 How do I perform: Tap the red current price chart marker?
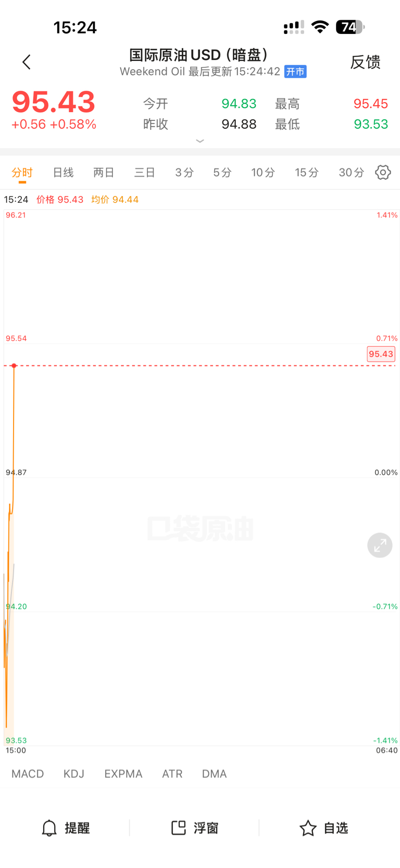coord(14,366)
